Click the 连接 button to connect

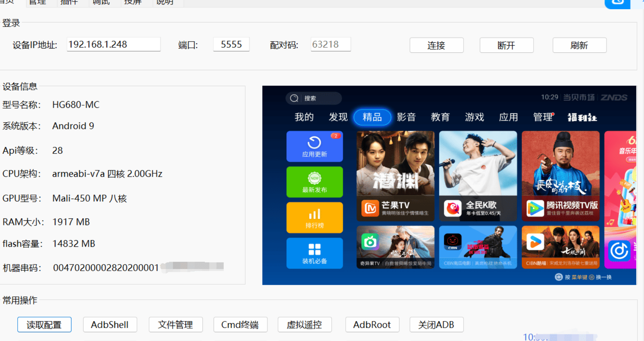tap(436, 45)
